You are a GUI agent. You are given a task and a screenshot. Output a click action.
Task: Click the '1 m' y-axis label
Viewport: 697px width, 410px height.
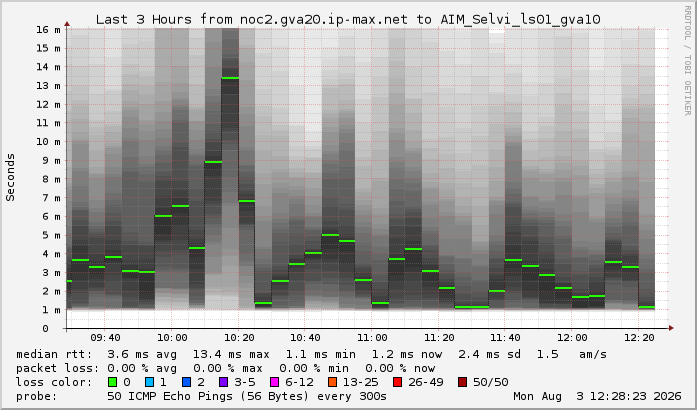52,310
